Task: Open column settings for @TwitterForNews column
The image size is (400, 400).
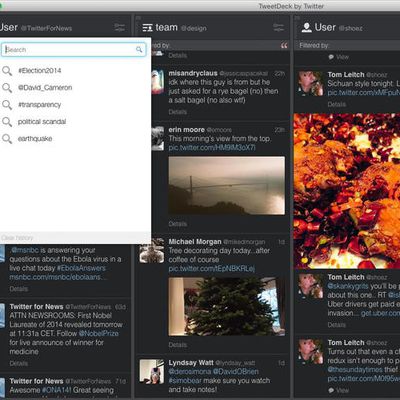Action: (119, 27)
